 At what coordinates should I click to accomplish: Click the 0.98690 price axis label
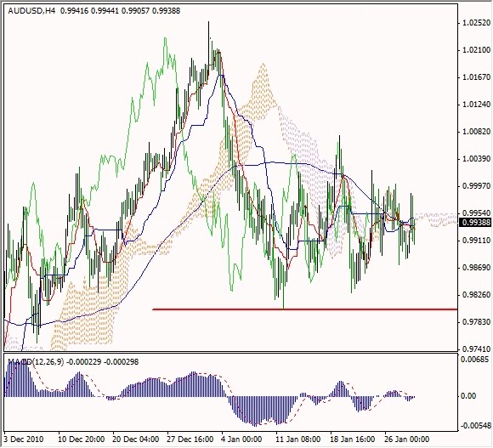click(476, 268)
